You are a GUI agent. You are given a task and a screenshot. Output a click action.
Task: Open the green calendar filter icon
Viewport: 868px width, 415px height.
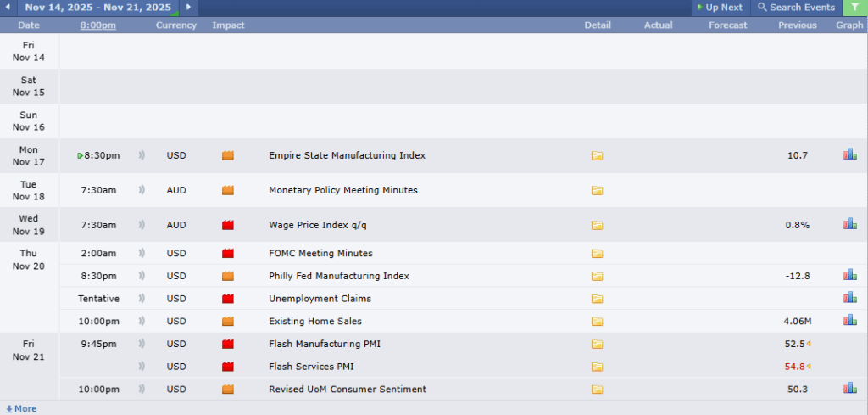[854, 8]
